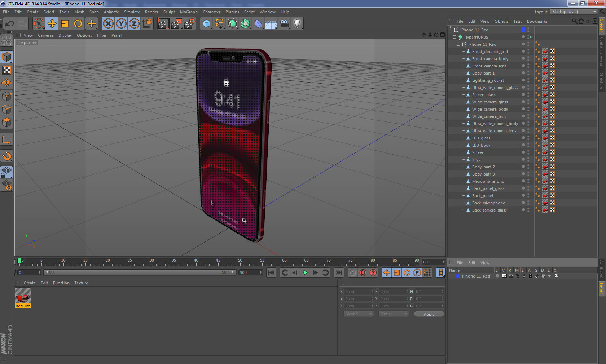Go to the start of animation

point(271,272)
